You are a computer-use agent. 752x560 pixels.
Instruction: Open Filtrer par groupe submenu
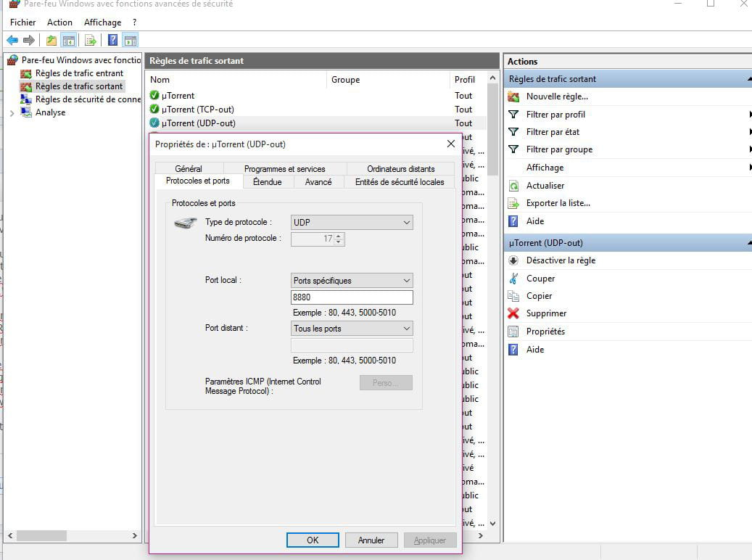tap(559, 149)
